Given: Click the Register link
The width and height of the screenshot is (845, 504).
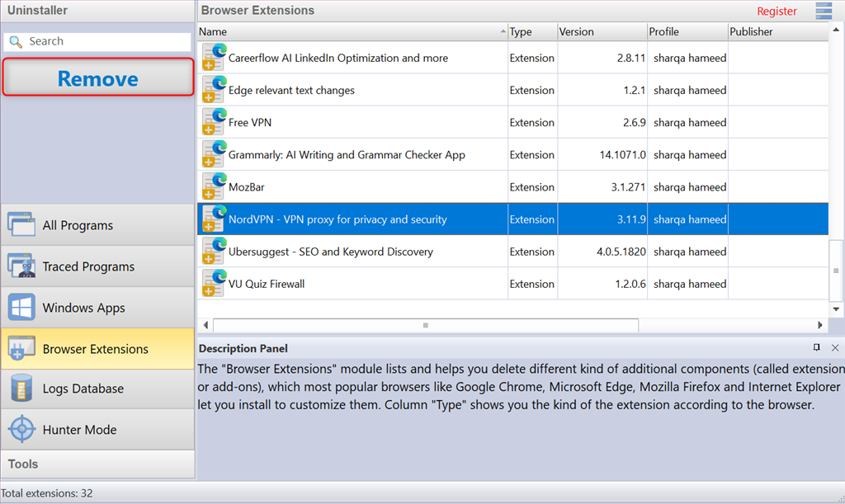Looking at the screenshot, I should pyautogui.click(x=777, y=12).
